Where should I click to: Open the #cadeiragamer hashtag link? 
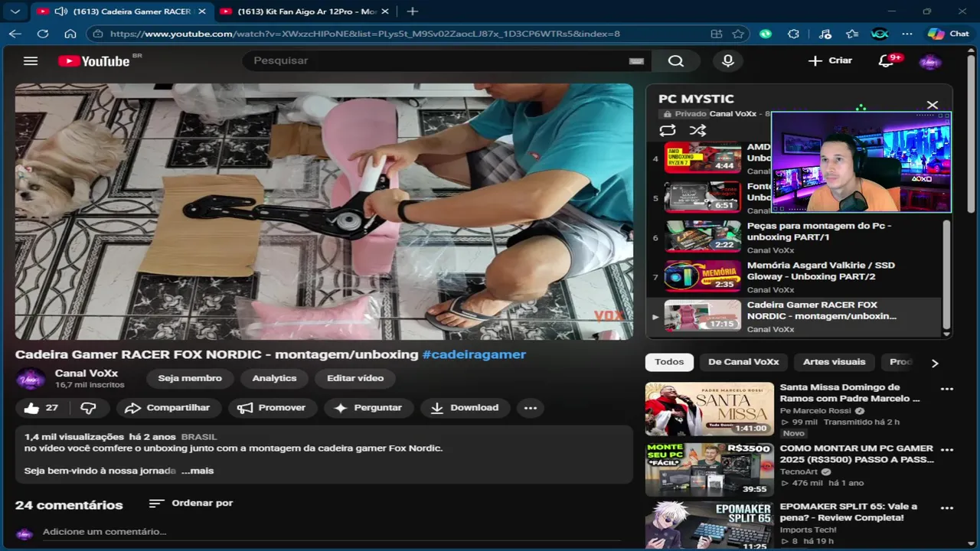pos(474,354)
